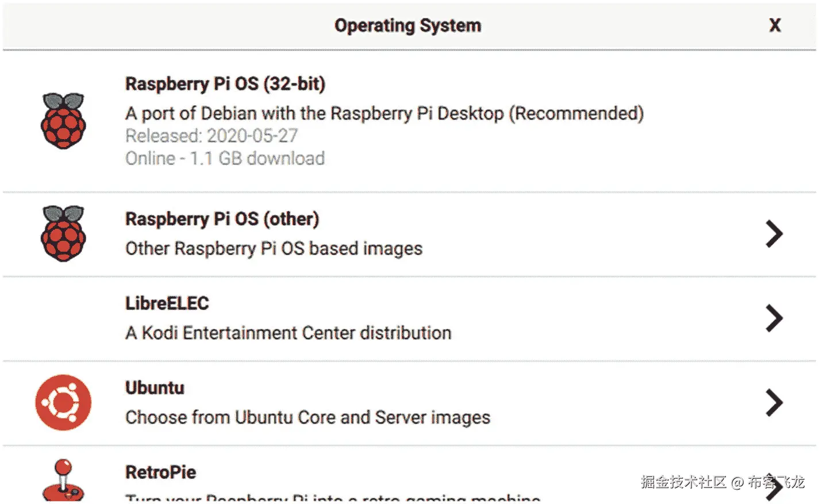
Task: Expand the Raspberry Pi OS (other) chevron
Action: [x=774, y=234]
